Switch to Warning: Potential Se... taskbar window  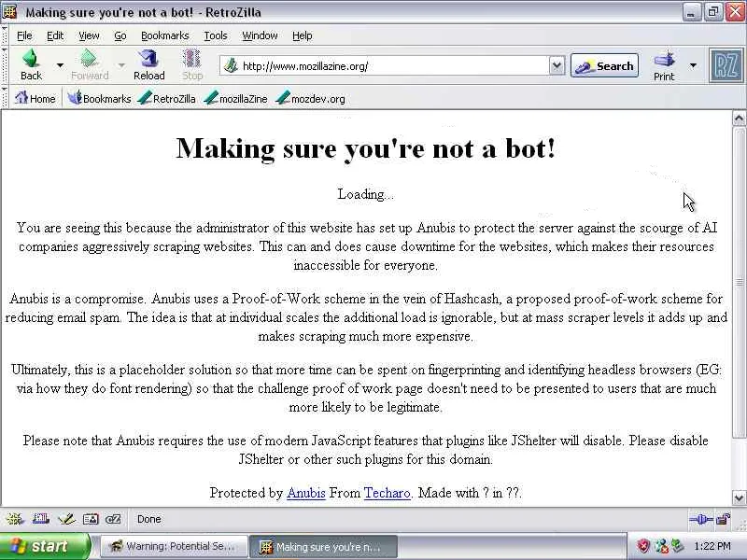[174, 546]
